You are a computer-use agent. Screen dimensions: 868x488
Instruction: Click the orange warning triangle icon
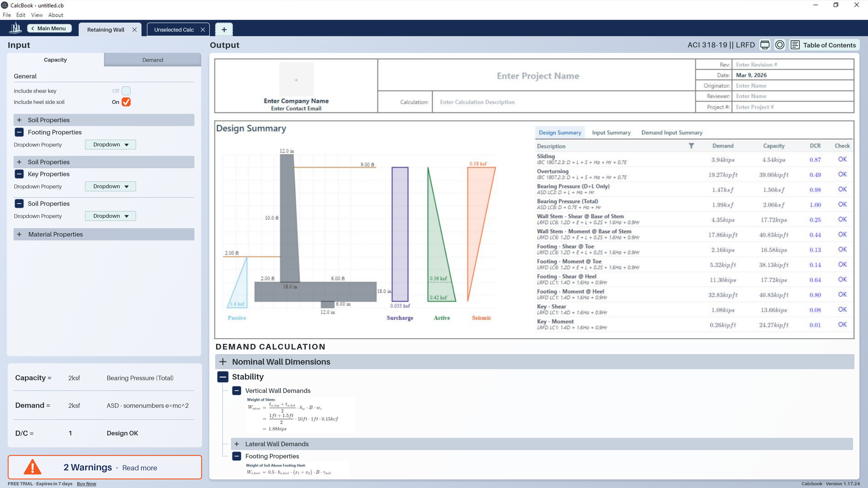[x=32, y=467]
